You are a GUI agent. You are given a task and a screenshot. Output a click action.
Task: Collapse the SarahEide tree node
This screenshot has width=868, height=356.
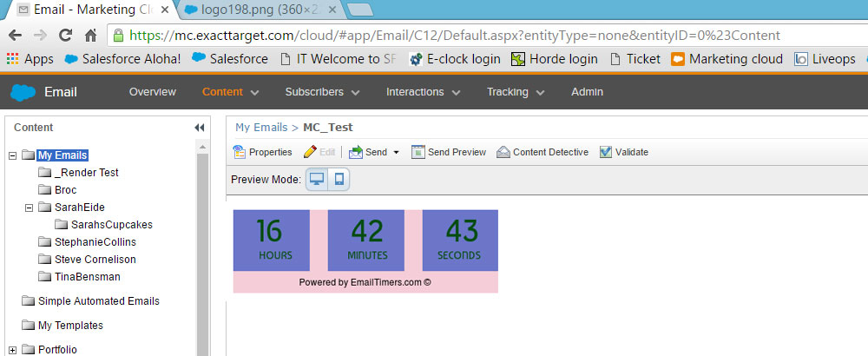click(x=30, y=208)
